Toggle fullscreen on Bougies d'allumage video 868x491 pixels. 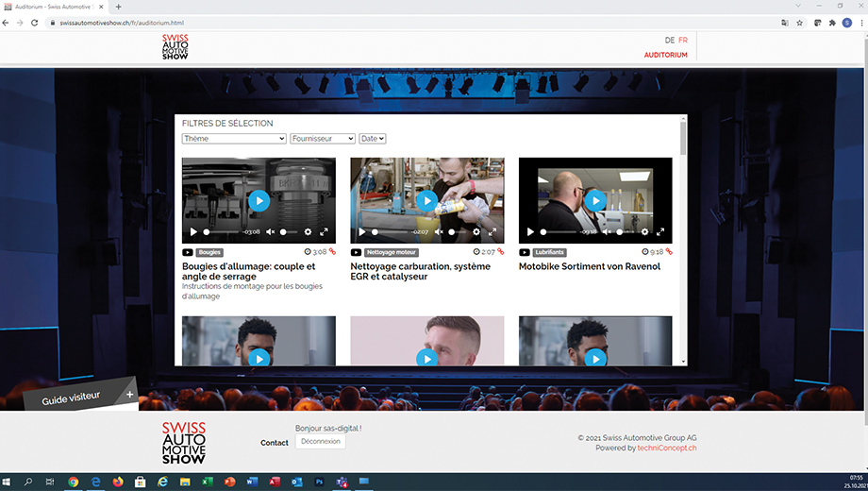324,231
